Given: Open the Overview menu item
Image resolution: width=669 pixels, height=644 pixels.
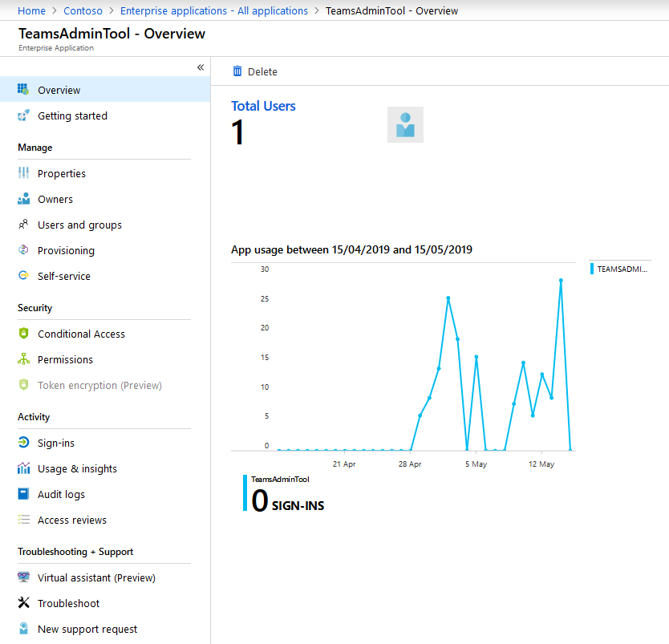Looking at the screenshot, I should pyautogui.click(x=105, y=90).
